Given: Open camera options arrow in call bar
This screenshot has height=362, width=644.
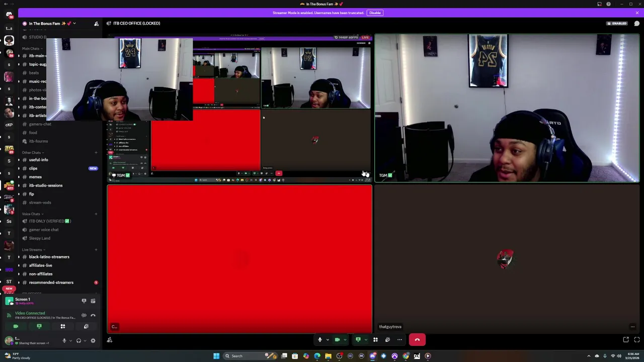Looking at the screenshot, I should [346, 340].
